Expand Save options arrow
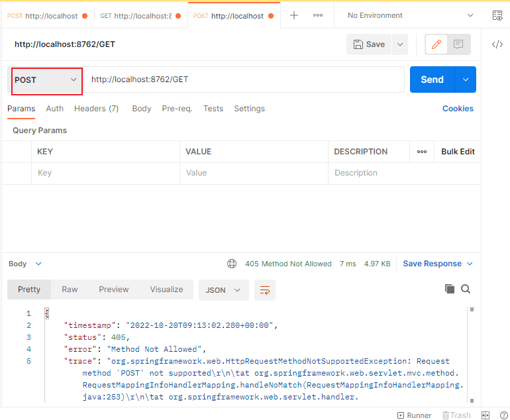The width and height of the screenshot is (510, 420). coord(400,44)
